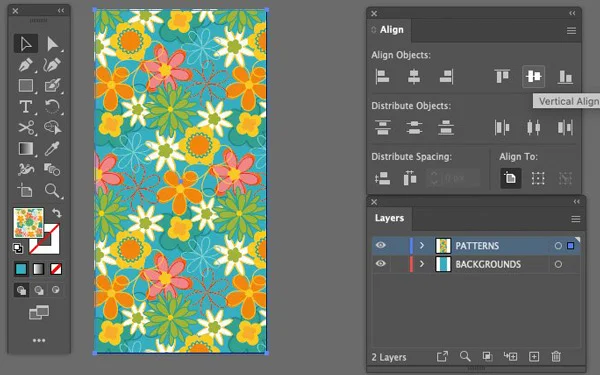Click Horizontal Distribute Right icon
Viewport: 600px width, 375px height.
pos(565,127)
